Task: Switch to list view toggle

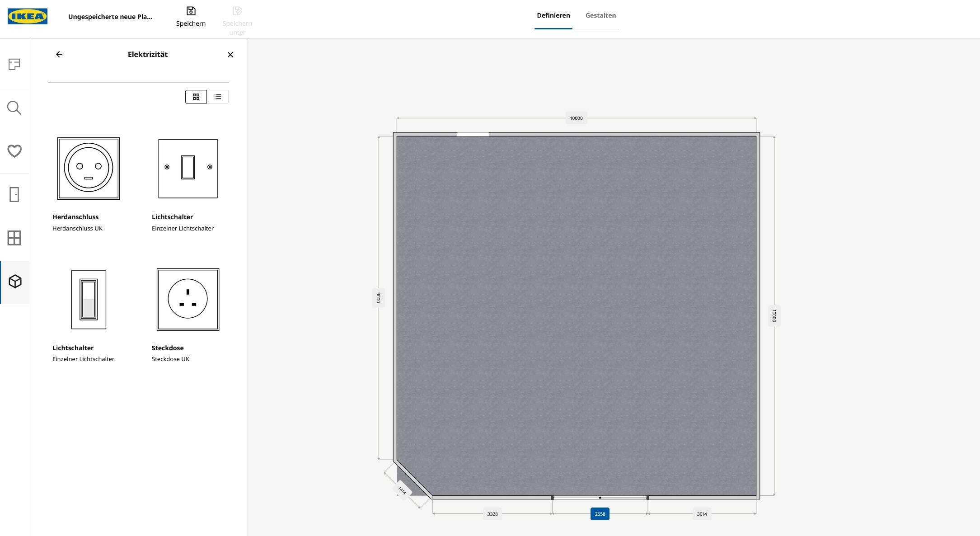Action: point(218,97)
